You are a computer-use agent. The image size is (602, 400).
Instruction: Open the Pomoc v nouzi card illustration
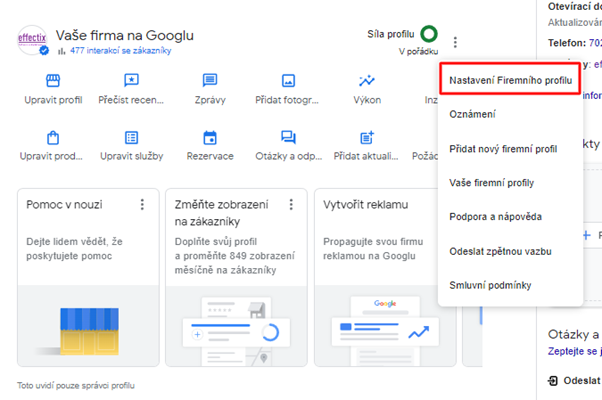click(x=88, y=326)
